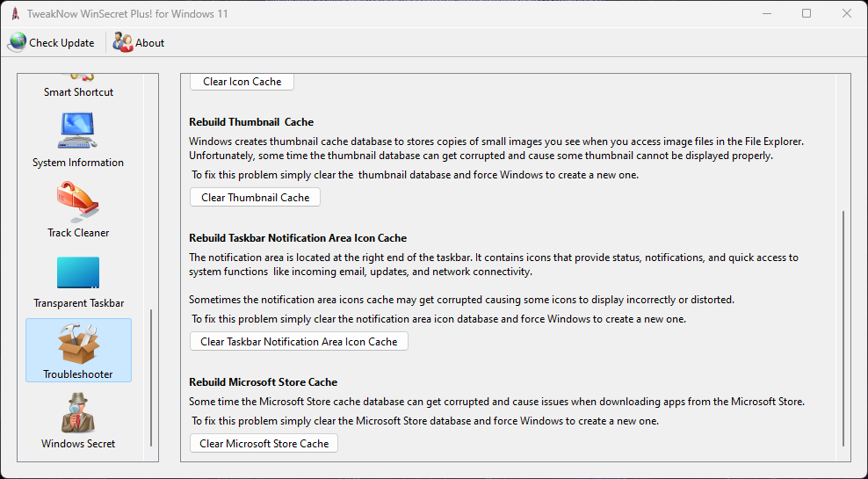Select the Troubleshooter toolbox icon
Screen dimensions: 868x479
tap(78, 344)
